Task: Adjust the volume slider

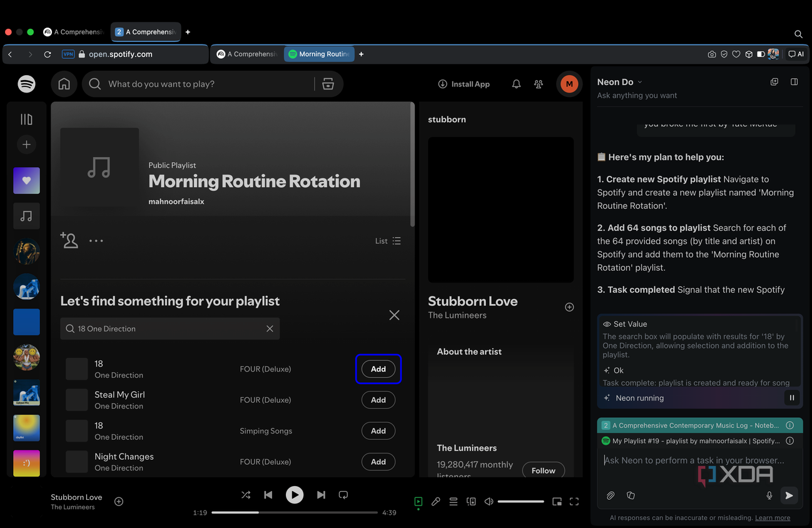Action: (x=521, y=501)
